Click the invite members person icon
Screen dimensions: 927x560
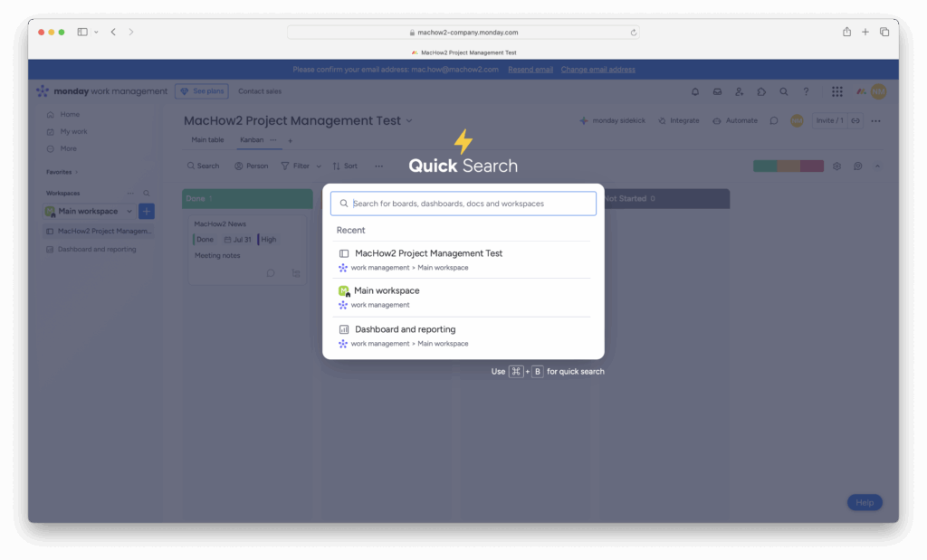[739, 91]
